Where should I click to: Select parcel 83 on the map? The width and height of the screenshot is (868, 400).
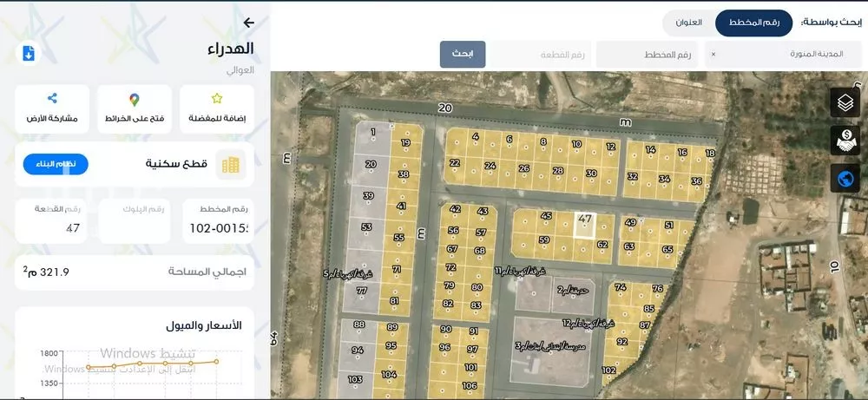click(476, 305)
